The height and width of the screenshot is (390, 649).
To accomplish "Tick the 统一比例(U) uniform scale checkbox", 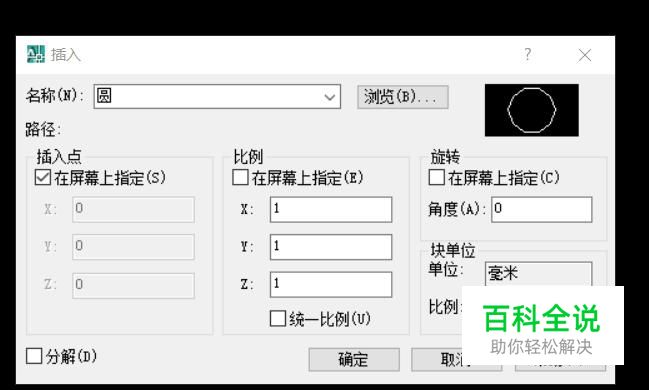I will click(x=278, y=319).
